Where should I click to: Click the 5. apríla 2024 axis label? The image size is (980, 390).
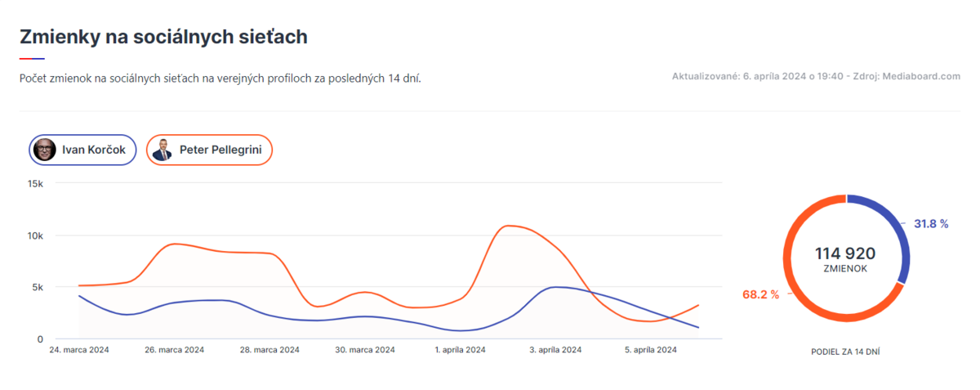[649, 350]
